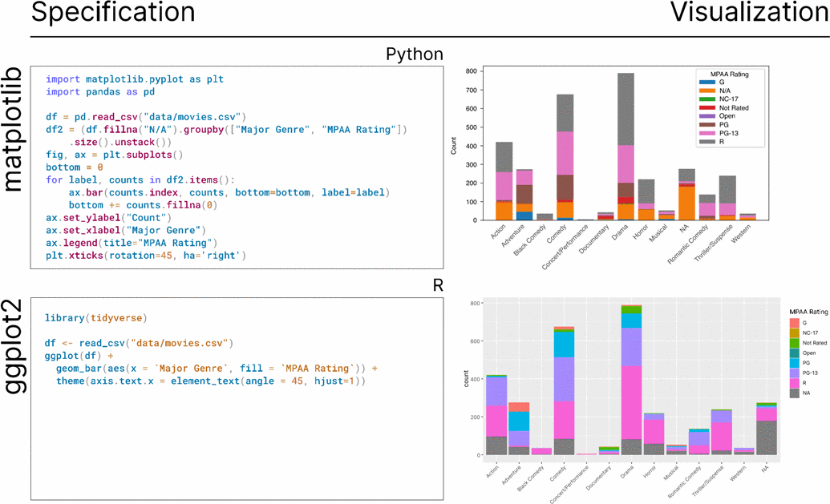Viewport: 830px width, 504px height.
Task: Click the brown PG color swatch in matplotlib legend
Action: click(x=707, y=125)
